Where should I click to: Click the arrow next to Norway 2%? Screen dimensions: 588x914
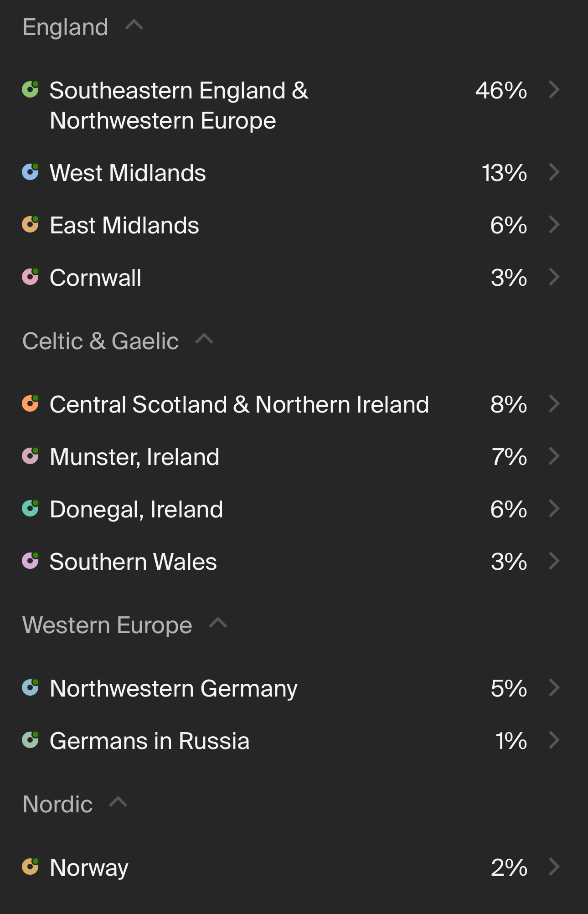(x=554, y=867)
